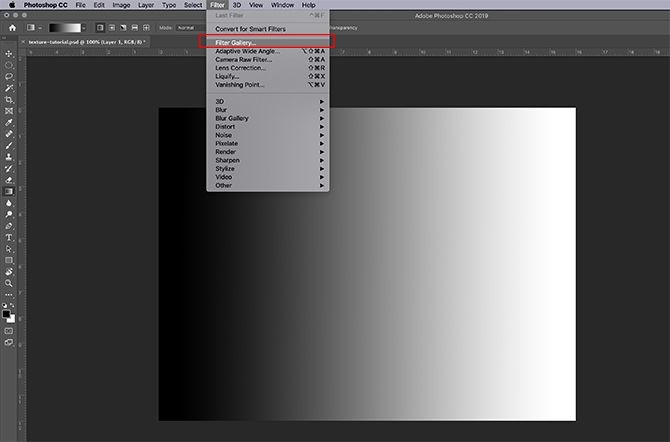Expand the Blur Gallery submenu
This screenshot has width=670, height=442.
coord(233,118)
